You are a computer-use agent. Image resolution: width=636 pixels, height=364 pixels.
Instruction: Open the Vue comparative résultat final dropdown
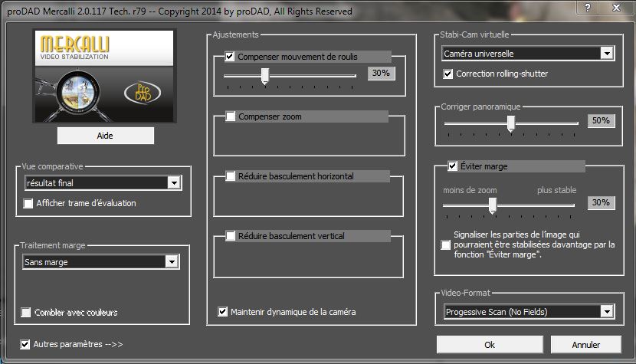coord(103,183)
